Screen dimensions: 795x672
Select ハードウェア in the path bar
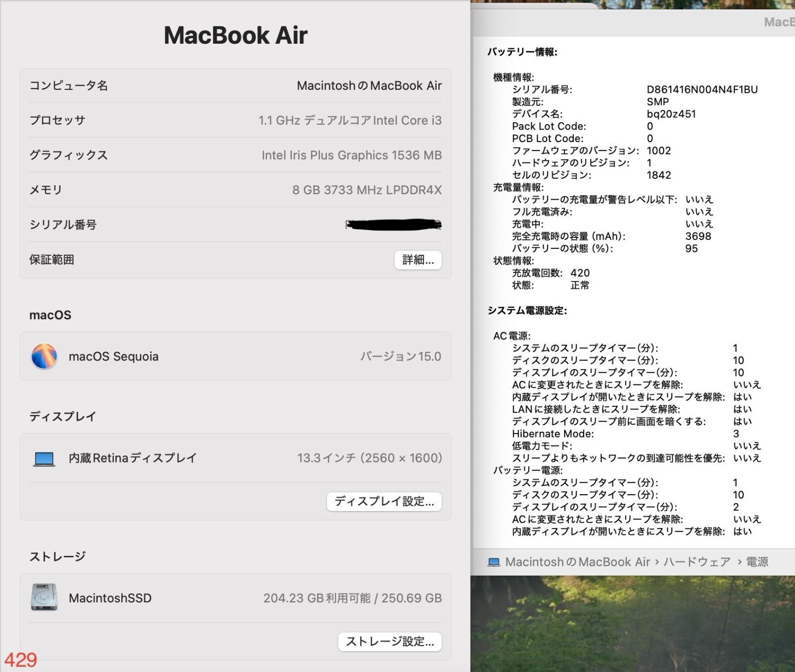point(697,562)
